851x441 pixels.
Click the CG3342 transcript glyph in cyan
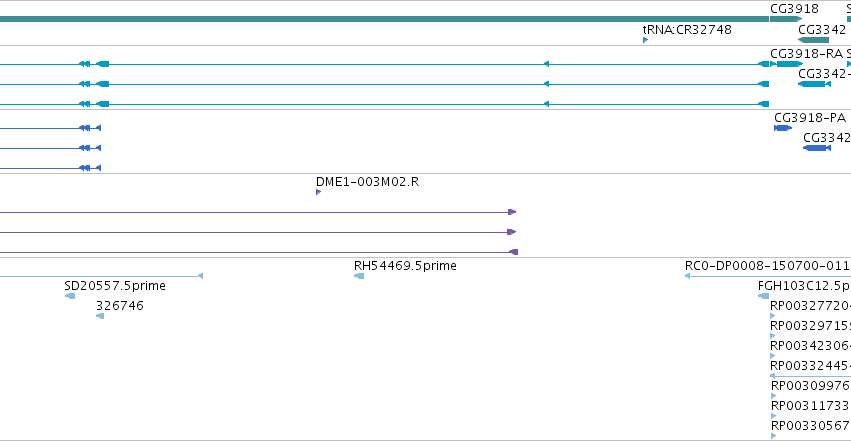click(x=814, y=84)
